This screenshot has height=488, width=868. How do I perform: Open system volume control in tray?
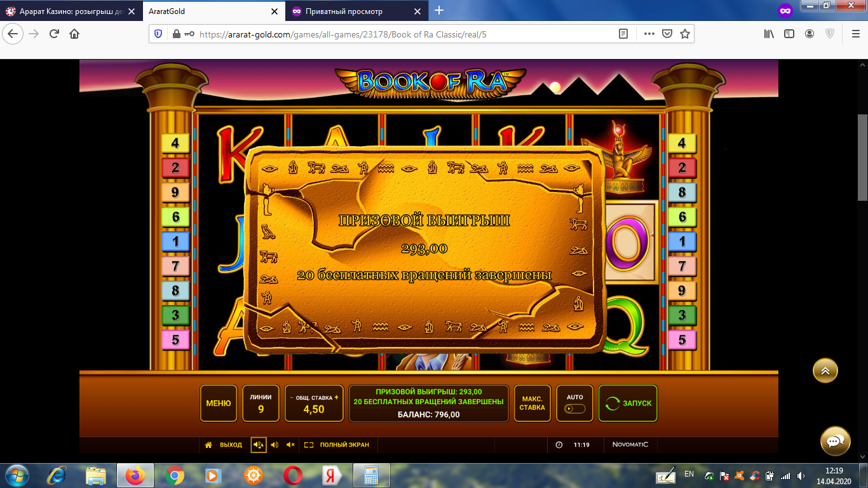[800, 476]
